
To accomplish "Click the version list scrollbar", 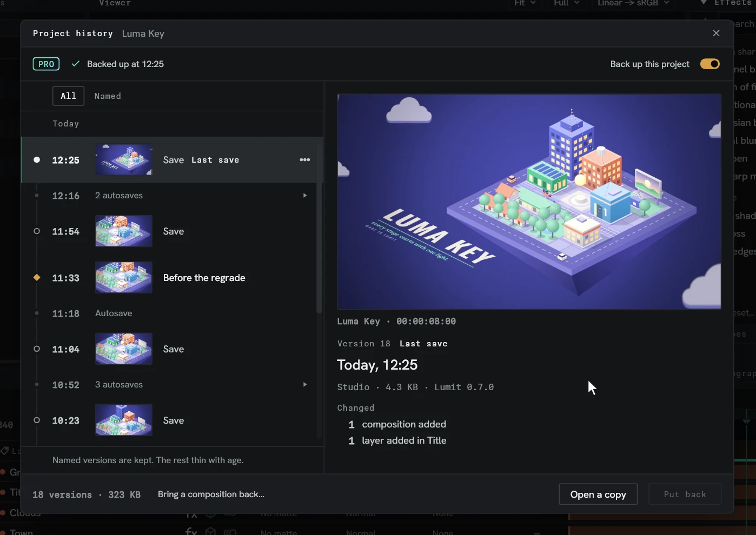I will coord(319,227).
